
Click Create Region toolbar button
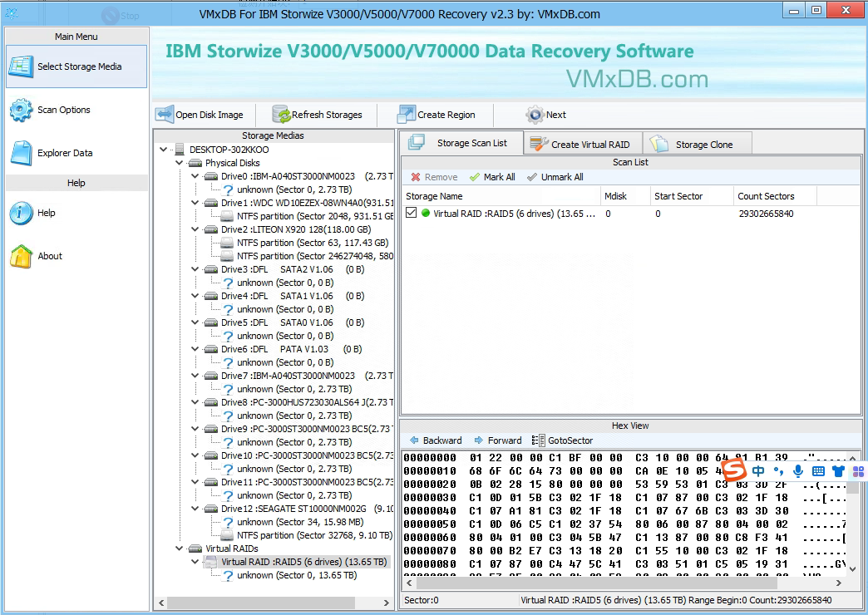(436, 115)
